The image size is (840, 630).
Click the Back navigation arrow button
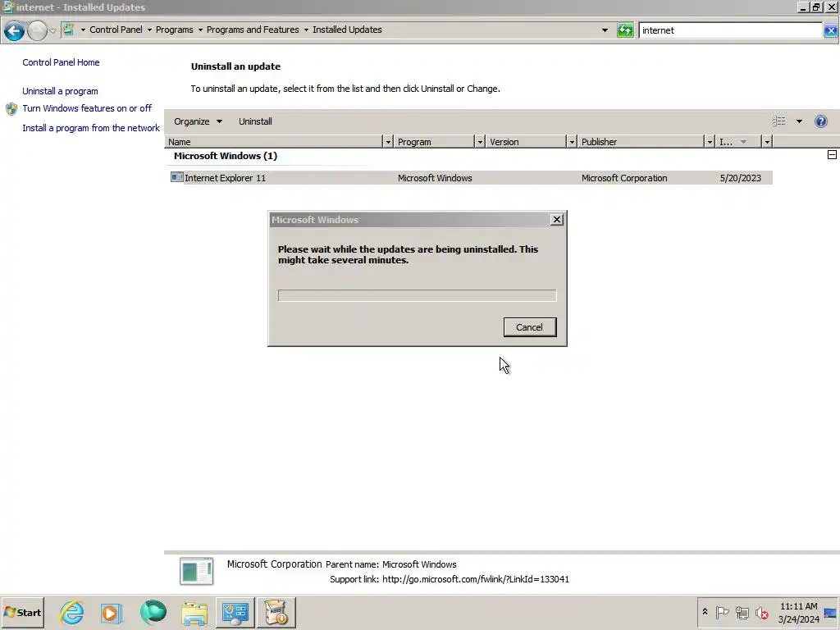(x=14, y=30)
